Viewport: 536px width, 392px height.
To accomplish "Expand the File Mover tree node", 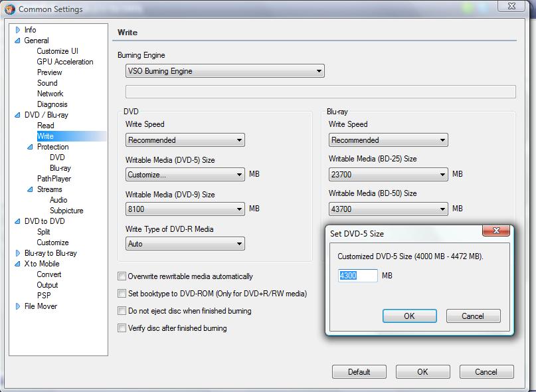I will click(18, 306).
